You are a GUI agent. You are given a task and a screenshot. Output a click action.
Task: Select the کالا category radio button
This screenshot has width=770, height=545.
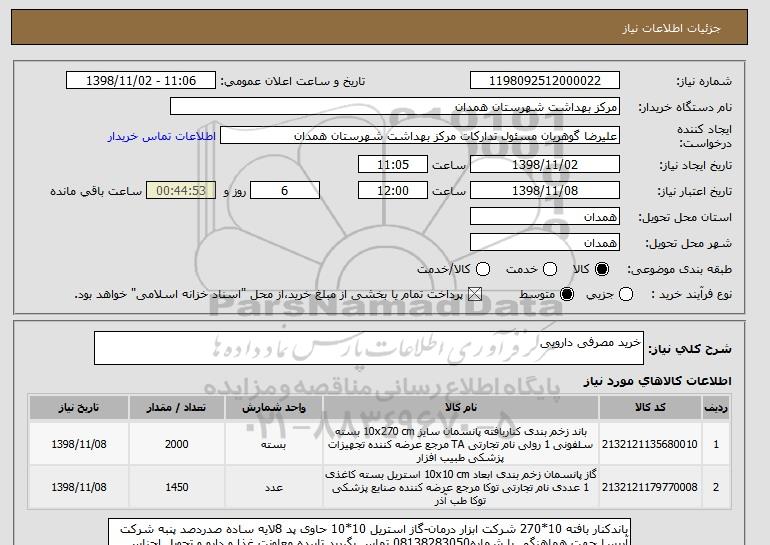[602, 269]
